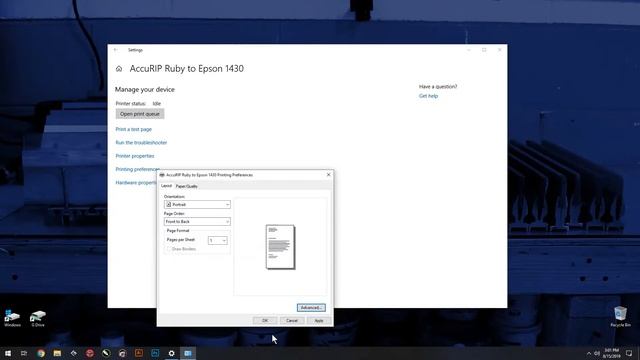Launch Google Chrome from the taskbar
This screenshot has height=360, width=640.
pyautogui.click(x=41, y=353)
